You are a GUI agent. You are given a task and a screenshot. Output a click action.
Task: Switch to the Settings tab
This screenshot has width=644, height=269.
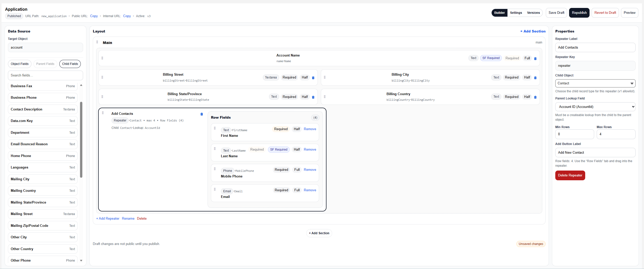click(516, 13)
